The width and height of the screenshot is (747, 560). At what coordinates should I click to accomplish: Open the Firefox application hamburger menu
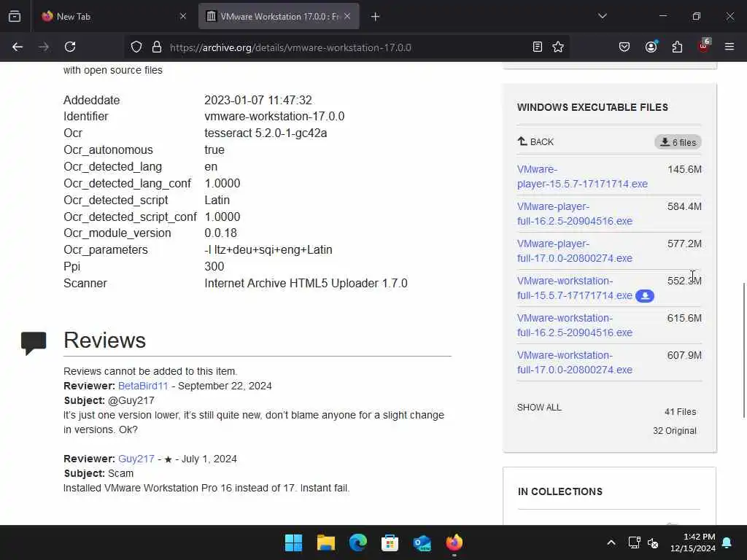click(x=729, y=47)
